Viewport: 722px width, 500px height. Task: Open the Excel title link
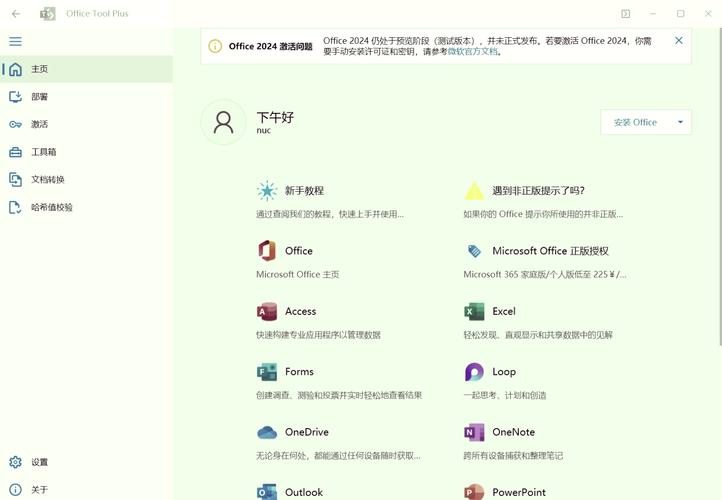[504, 311]
